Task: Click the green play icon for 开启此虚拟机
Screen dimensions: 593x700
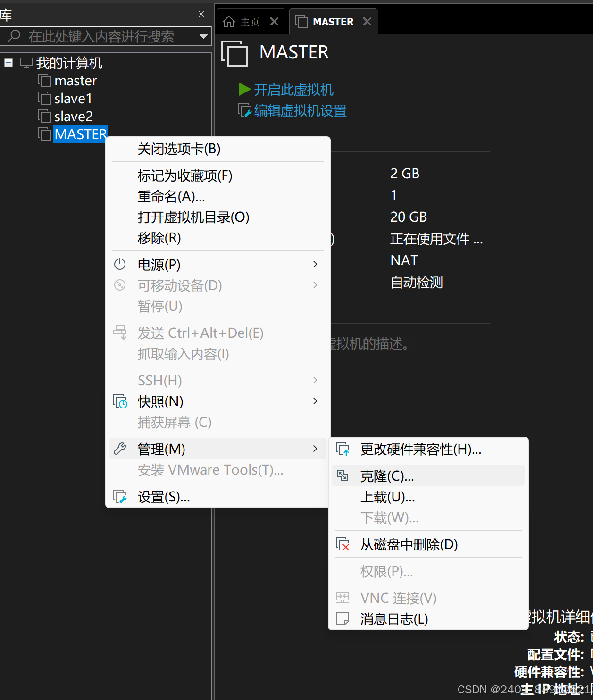Action: click(x=244, y=89)
